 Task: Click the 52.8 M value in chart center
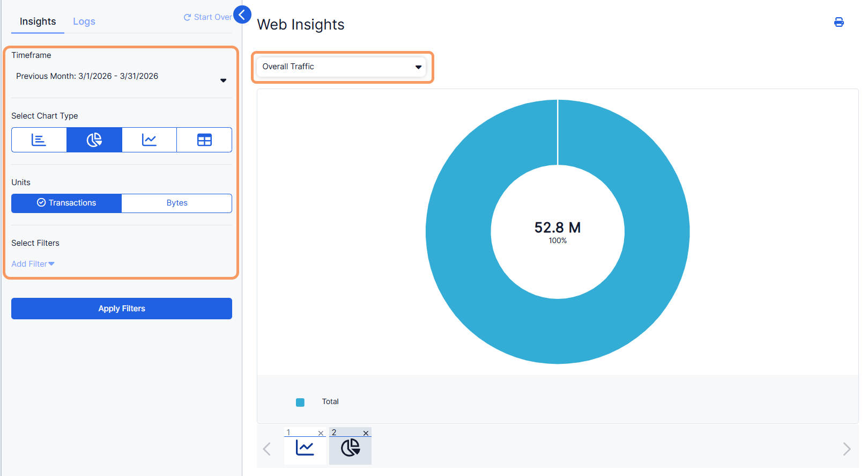(x=558, y=228)
